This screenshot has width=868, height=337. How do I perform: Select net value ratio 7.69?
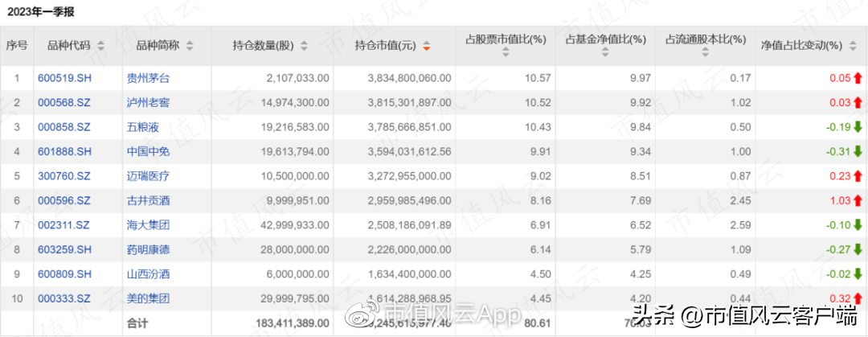point(642,200)
